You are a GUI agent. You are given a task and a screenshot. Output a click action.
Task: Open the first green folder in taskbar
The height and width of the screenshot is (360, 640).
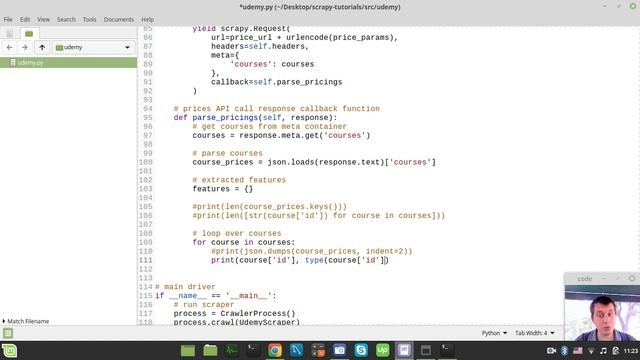tap(188, 351)
